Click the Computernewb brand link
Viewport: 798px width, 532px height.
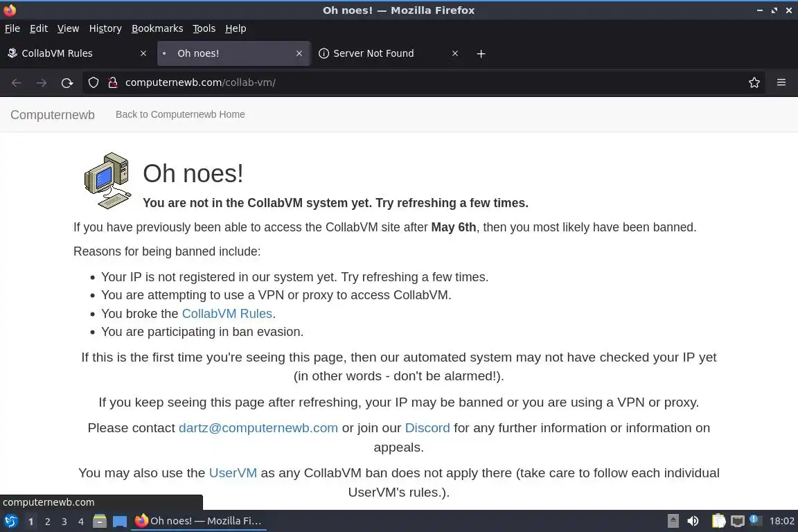point(53,115)
